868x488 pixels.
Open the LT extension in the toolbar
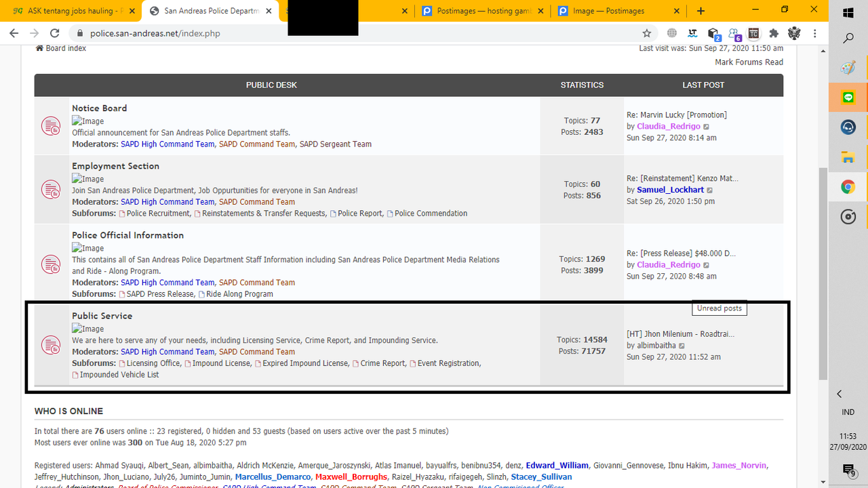(692, 33)
